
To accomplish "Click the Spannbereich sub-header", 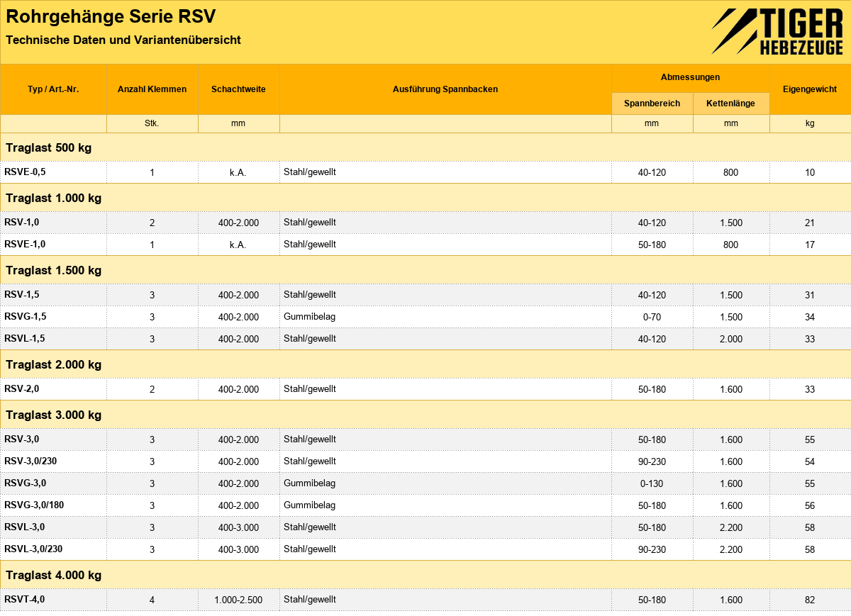I will tap(652, 103).
